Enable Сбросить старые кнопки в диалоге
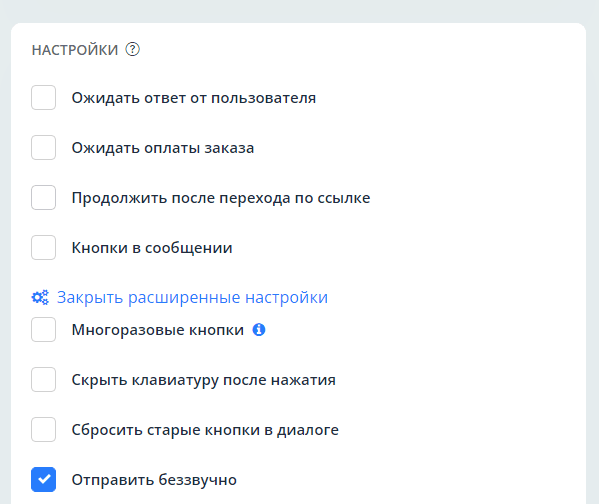The image size is (599, 504). tap(44, 429)
